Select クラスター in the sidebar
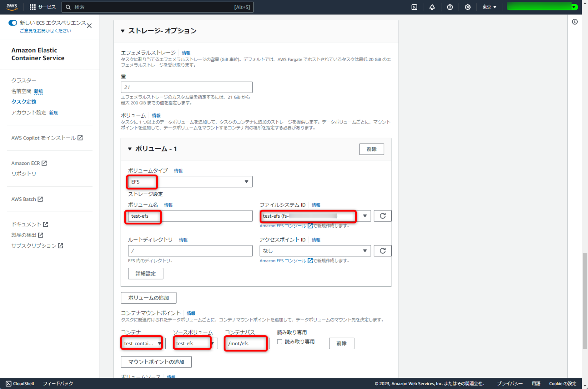 (x=23, y=80)
